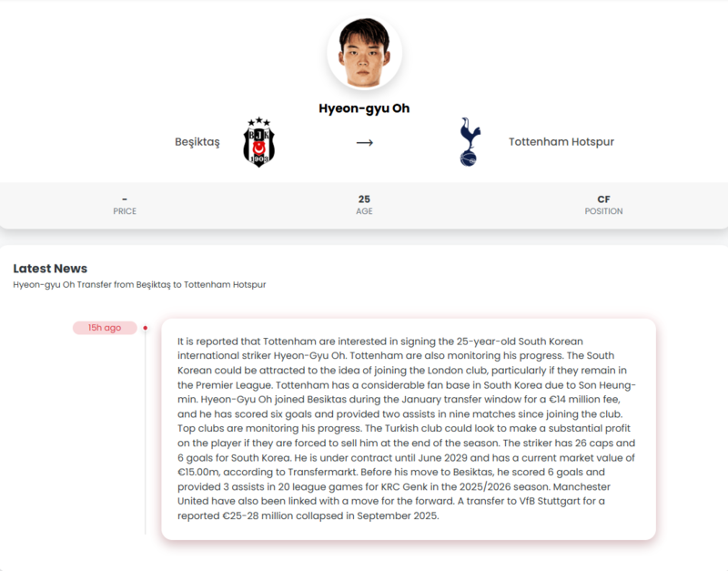Open the Beşiktaş club name link
The width and height of the screenshot is (728, 571).
click(197, 142)
